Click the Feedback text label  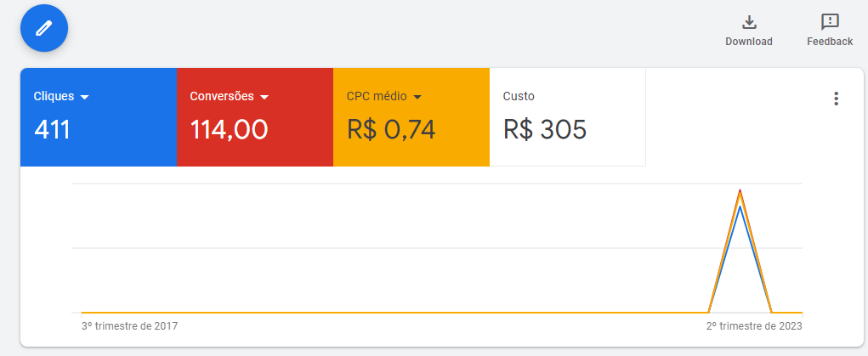coord(830,42)
